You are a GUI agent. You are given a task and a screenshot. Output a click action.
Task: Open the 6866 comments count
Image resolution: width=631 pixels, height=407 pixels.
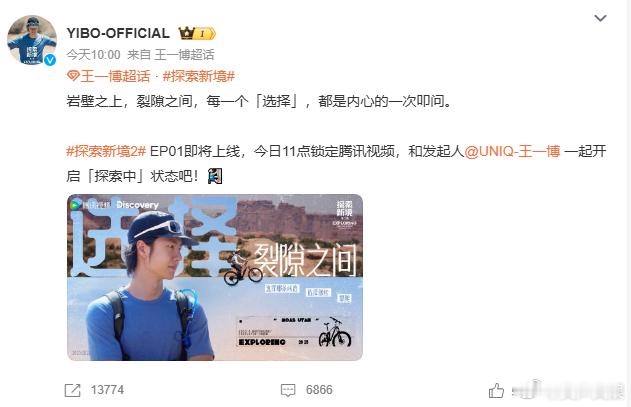[319, 390]
